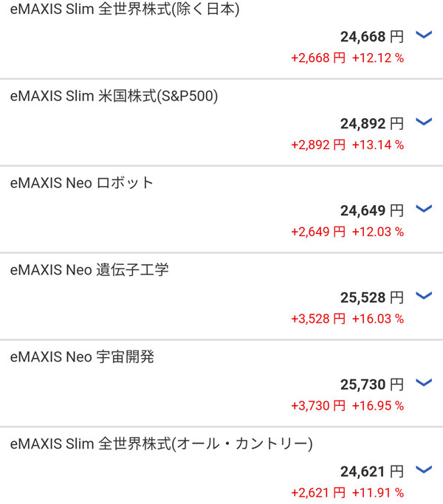This screenshot has height=504, width=443.
Task: Select the eMAXIS Slim 米国株式(S&P500) fund name
Action: tap(114, 96)
